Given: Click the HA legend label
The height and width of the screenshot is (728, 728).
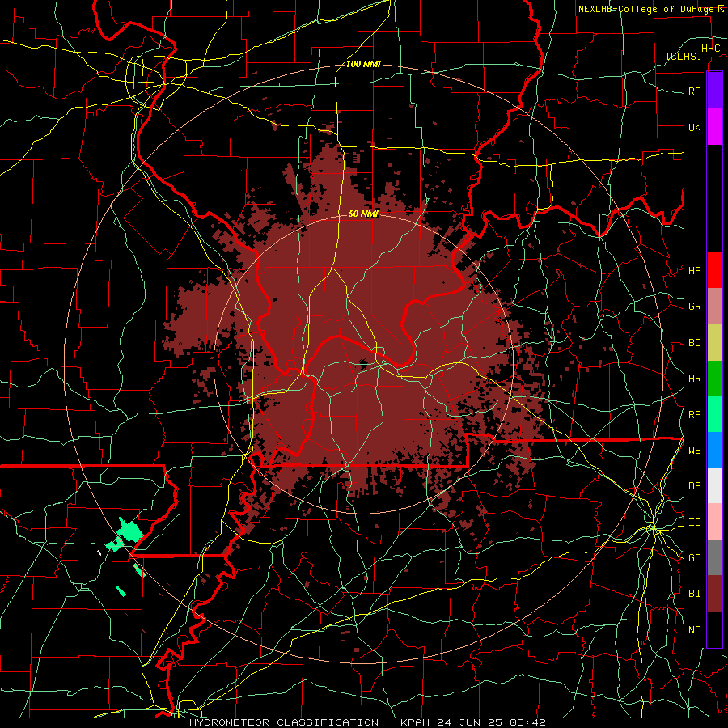Looking at the screenshot, I should (x=694, y=270).
